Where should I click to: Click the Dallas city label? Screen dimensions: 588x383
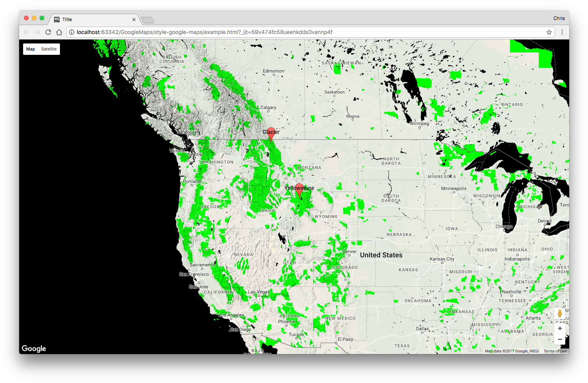pyautogui.click(x=422, y=329)
